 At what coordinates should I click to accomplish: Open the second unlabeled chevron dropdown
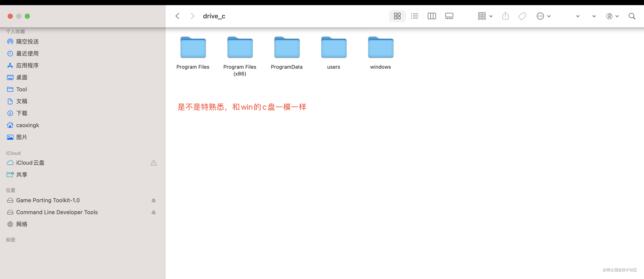pyautogui.click(x=594, y=16)
